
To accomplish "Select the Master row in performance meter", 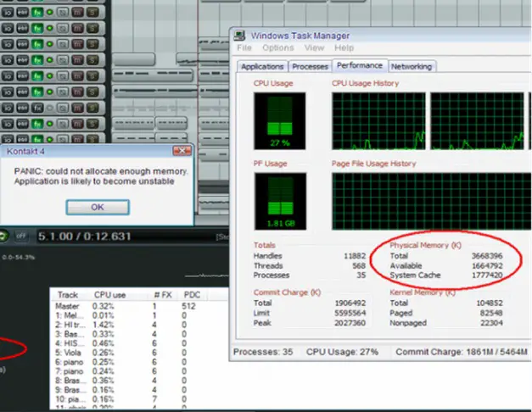I will click(x=139, y=306).
